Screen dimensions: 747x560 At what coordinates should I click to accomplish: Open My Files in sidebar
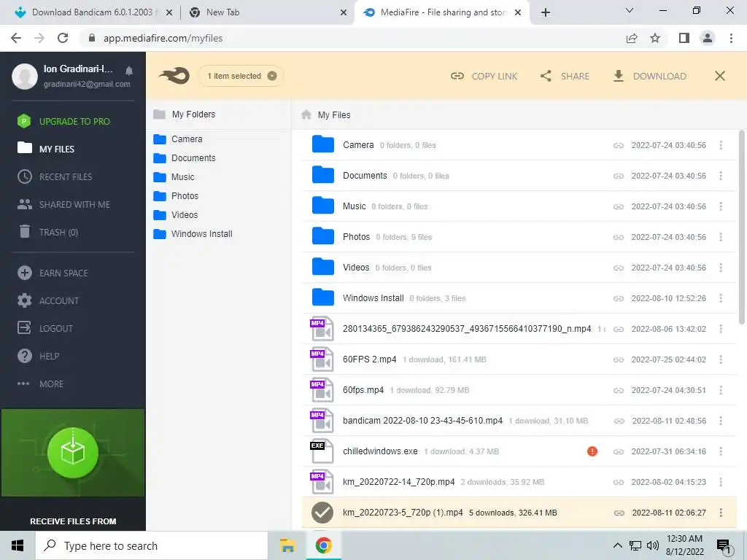(46, 149)
